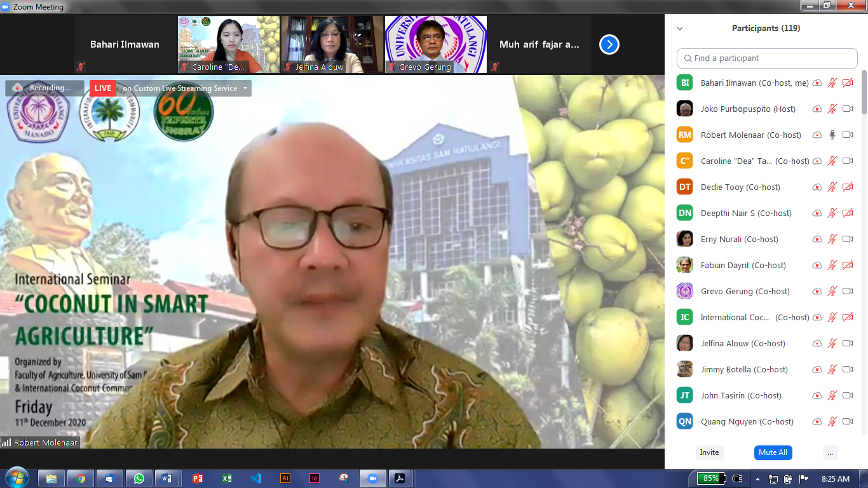868x488 pixels.
Task: Click the RM avatar of Robert Molenaar
Action: [684, 135]
